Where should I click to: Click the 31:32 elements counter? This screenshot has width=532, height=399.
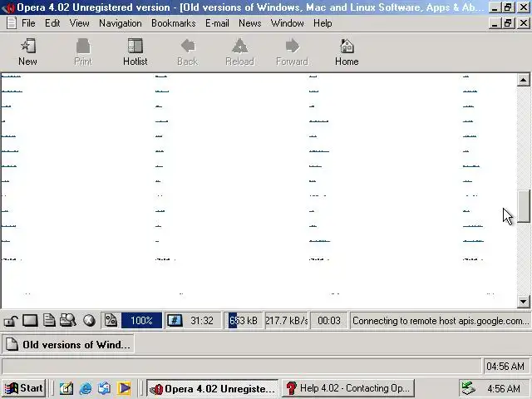click(x=202, y=321)
